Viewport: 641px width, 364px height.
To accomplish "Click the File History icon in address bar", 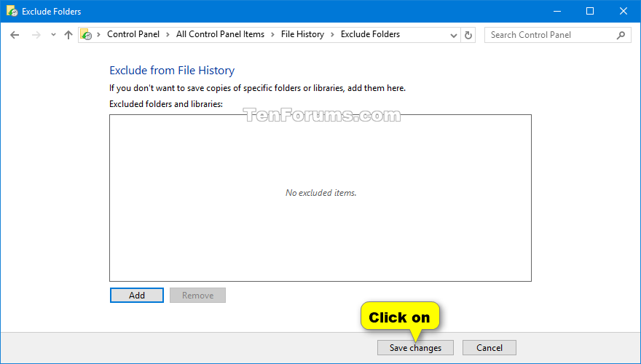I will (86, 35).
